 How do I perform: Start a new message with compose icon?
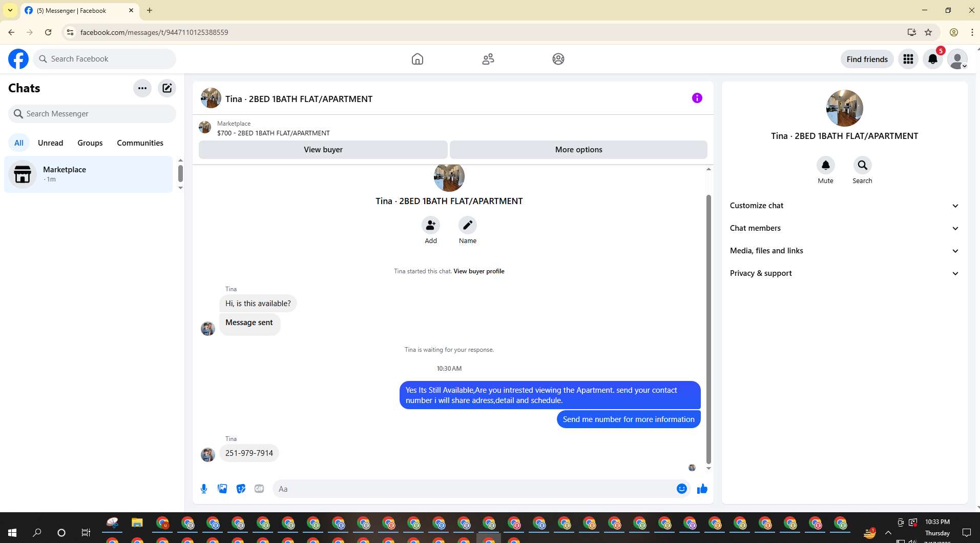[167, 88]
